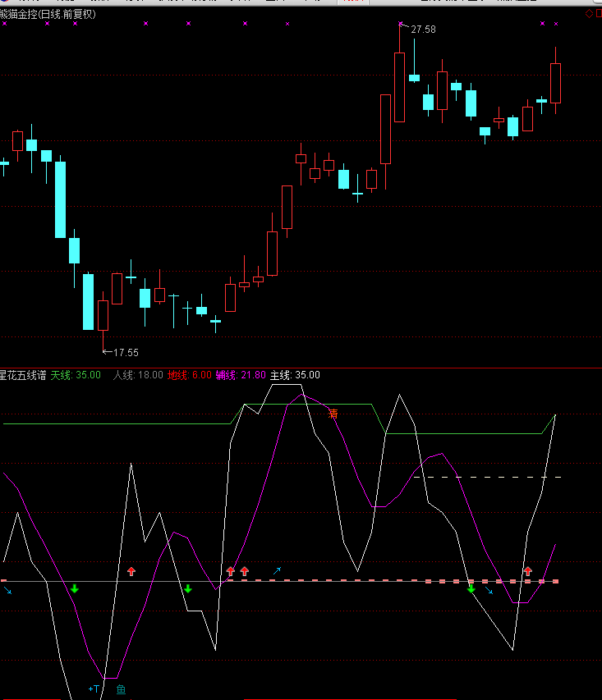Click the 天线: 35.00 value
The image size is (602, 700).
click(x=76, y=375)
